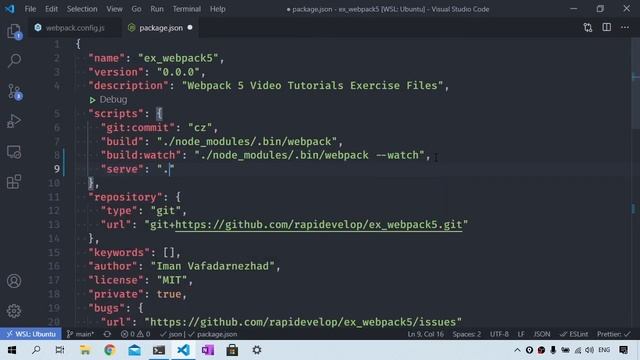The image size is (640, 360).
Task: Open the terminal app on the taskbar
Action: [159, 350]
